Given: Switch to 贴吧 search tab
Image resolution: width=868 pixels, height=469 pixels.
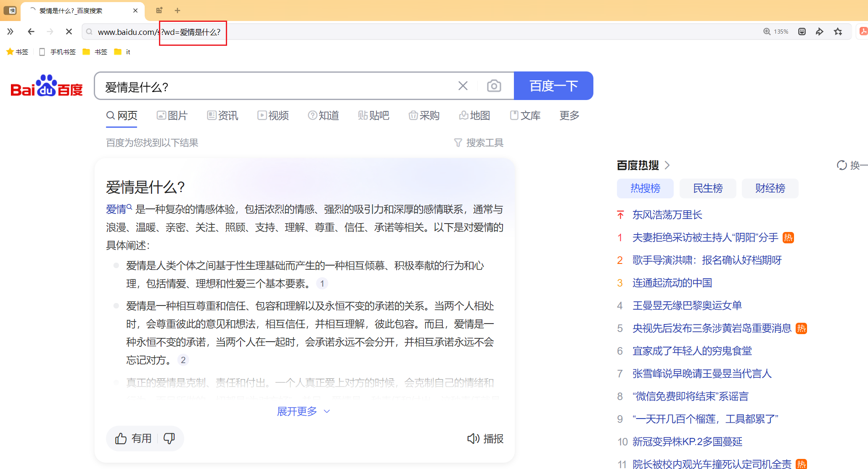Looking at the screenshot, I should point(374,115).
